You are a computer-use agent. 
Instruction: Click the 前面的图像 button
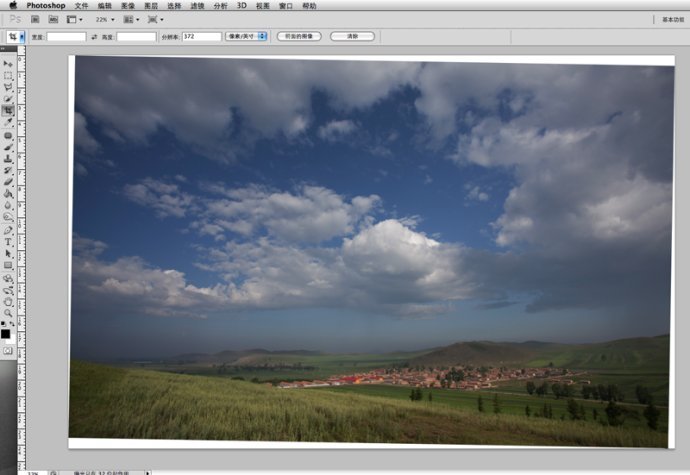(299, 36)
